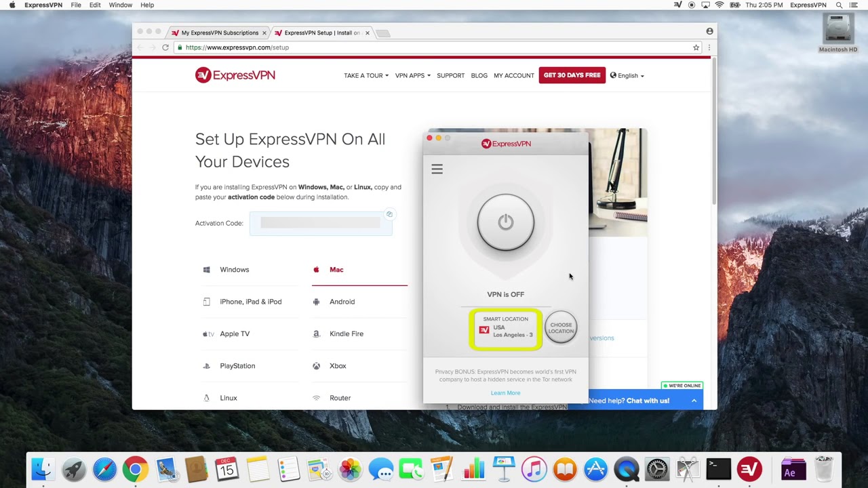
Task: Open the Support page link
Action: pos(451,75)
